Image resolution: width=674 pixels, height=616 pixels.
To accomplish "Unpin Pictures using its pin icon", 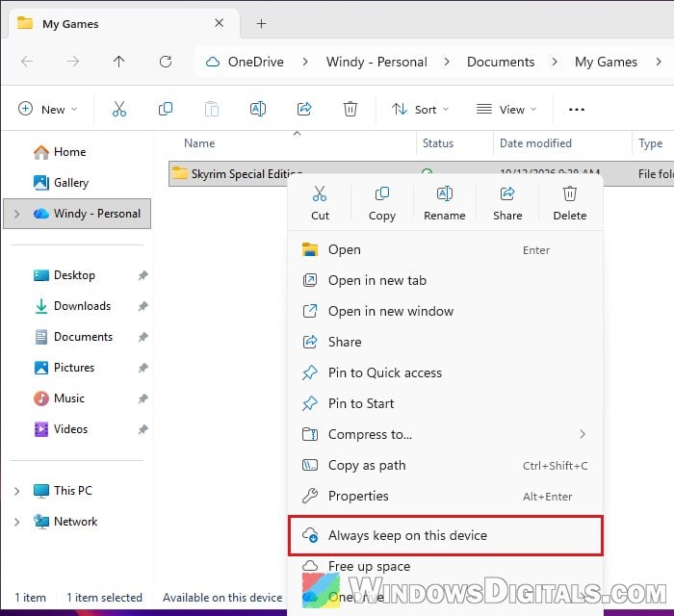I will pyautogui.click(x=143, y=368).
